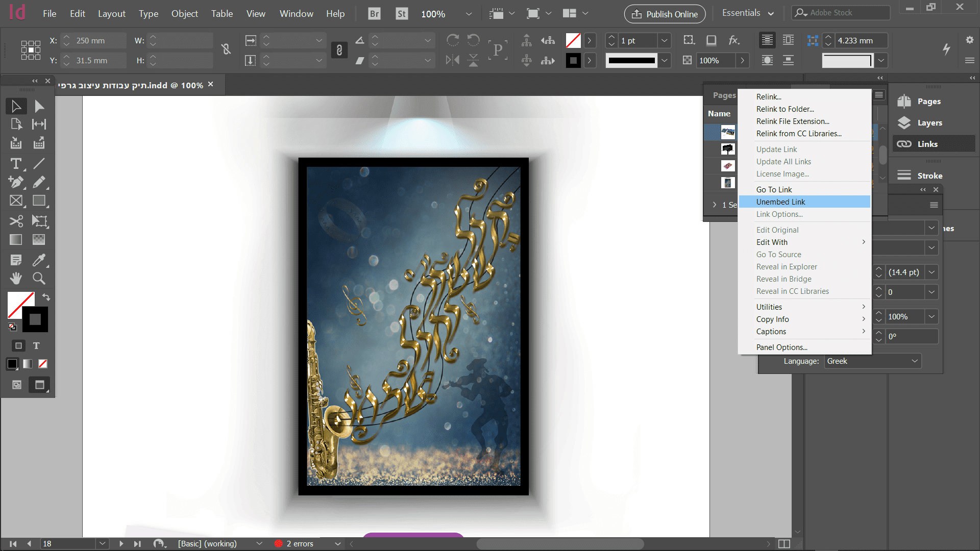Select the Scissors tool

point(16,221)
